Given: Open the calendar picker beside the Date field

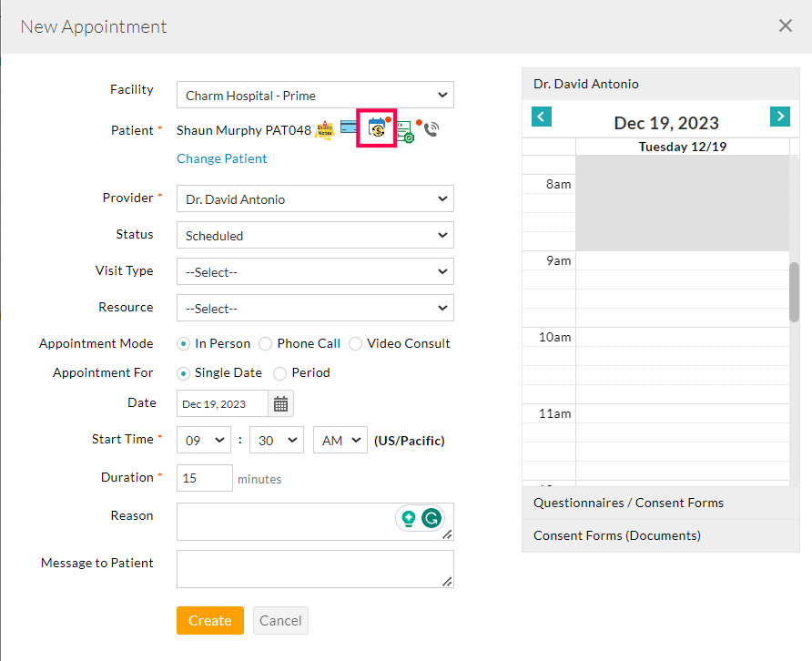Looking at the screenshot, I should 280,402.
